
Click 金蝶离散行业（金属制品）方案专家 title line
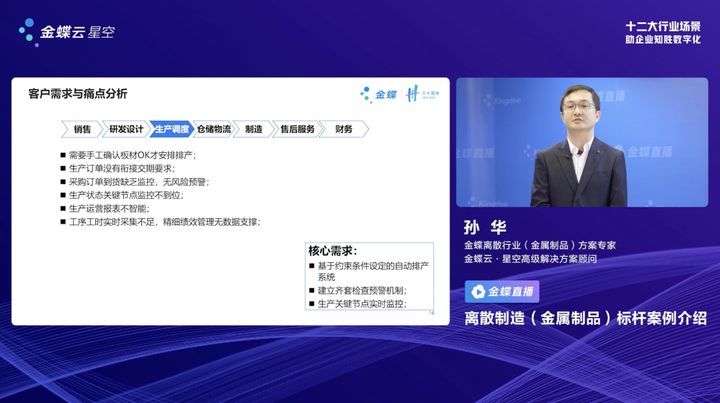point(540,246)
